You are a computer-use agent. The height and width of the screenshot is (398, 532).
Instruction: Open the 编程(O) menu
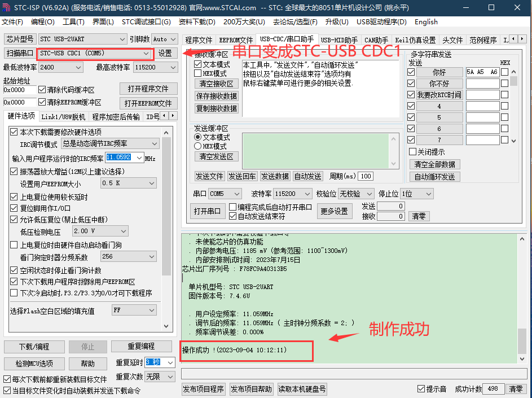pos(43,22)
